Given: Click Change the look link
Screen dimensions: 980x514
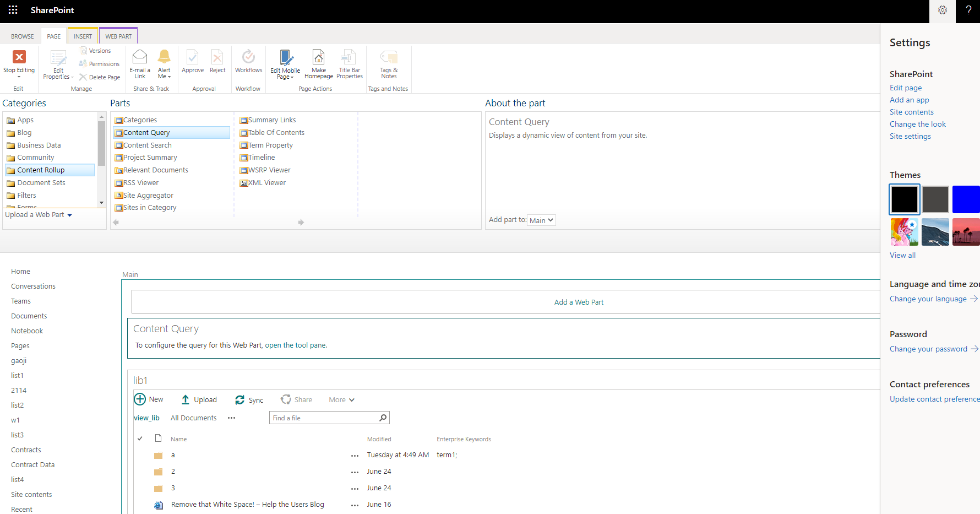Looking at the screenshot, I should (x=918, y=125).
